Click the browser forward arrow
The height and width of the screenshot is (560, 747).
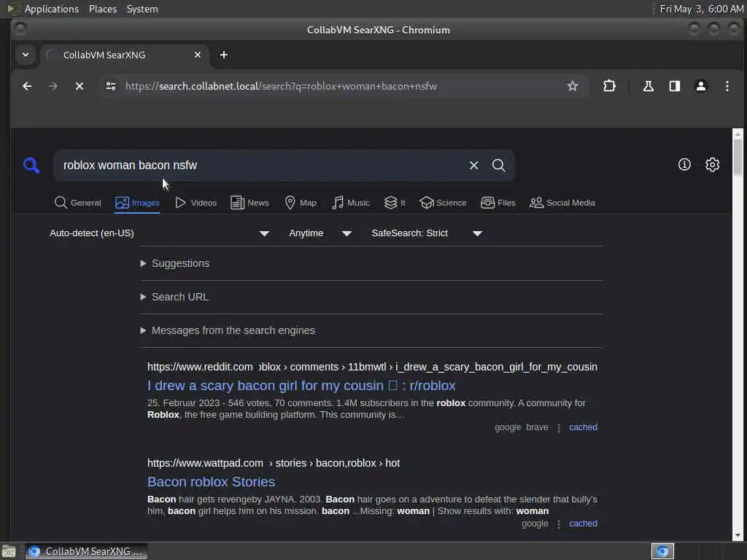tap(53, 86)
